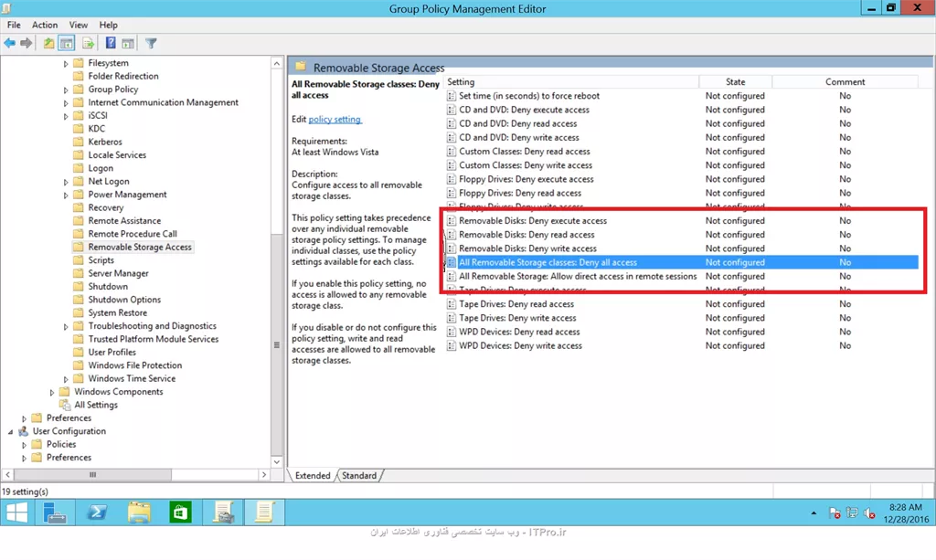Select the System Restore tree folder
Screen dimensions: 936x560
click(x=118, y=312)
